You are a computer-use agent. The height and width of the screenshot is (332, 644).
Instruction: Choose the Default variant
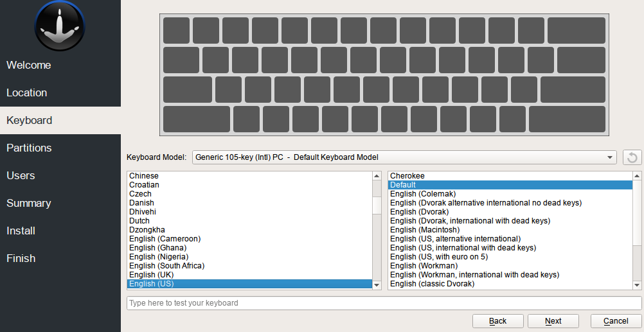click(510, 185)
